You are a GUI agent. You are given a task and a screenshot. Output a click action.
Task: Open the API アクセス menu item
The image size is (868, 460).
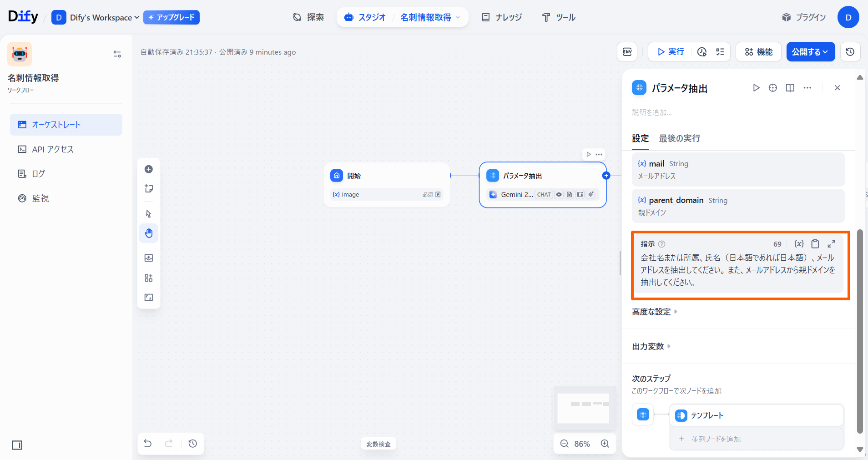53,149
